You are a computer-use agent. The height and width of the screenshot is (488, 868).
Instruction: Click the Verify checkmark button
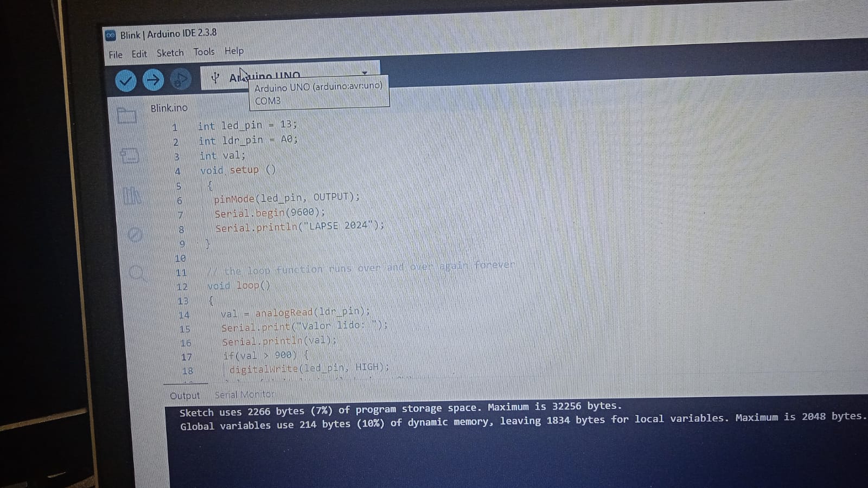(125, 81)
